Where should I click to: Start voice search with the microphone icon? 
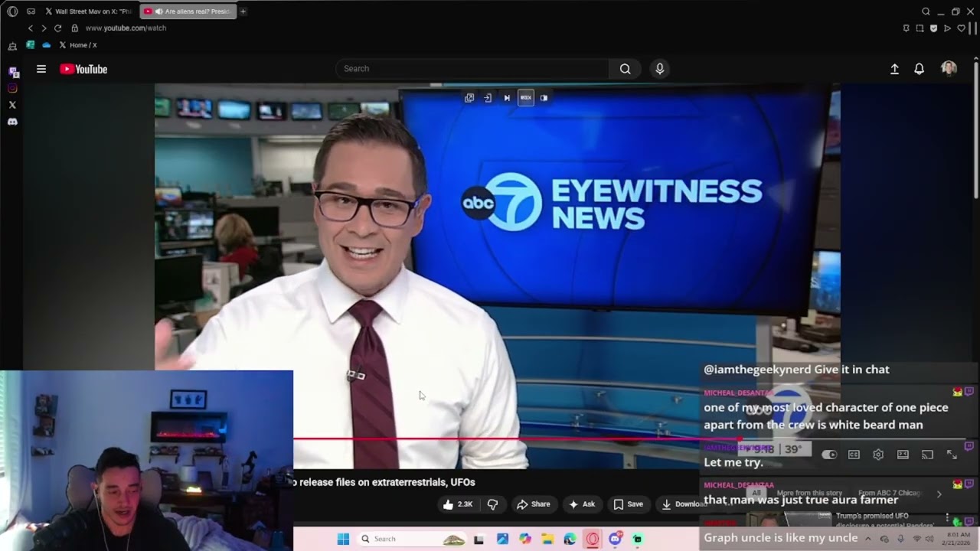point(660,69)
